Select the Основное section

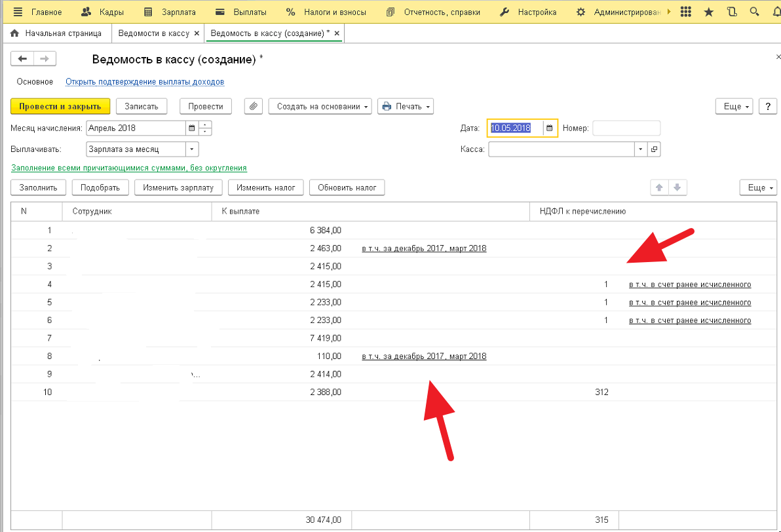tap(35, 82)
